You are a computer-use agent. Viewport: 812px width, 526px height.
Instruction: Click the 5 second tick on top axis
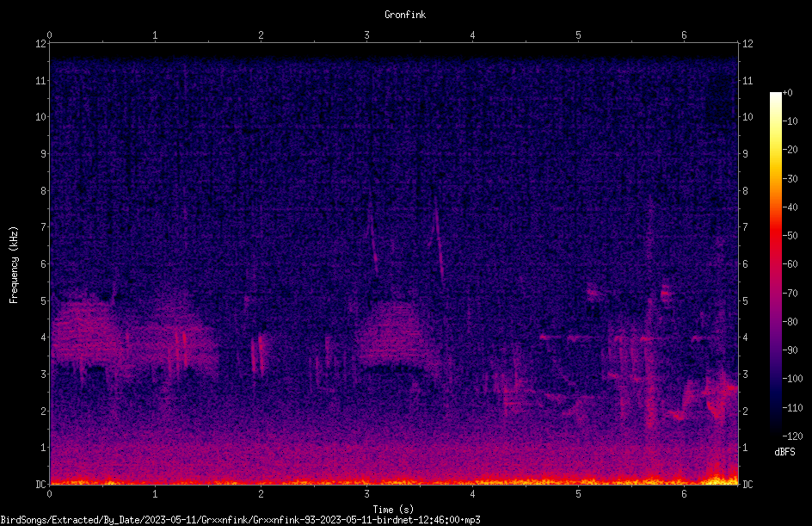click(x=578, y=35)
